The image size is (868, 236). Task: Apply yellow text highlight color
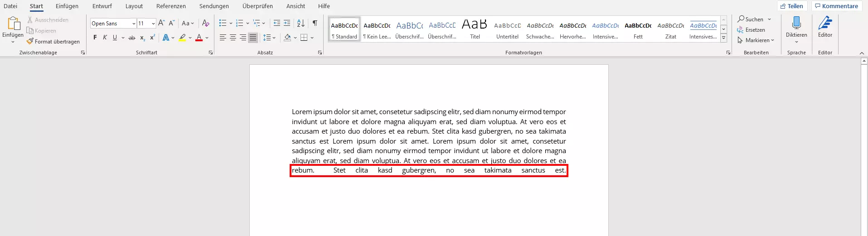pyautogui.click(x=182, y=38)
